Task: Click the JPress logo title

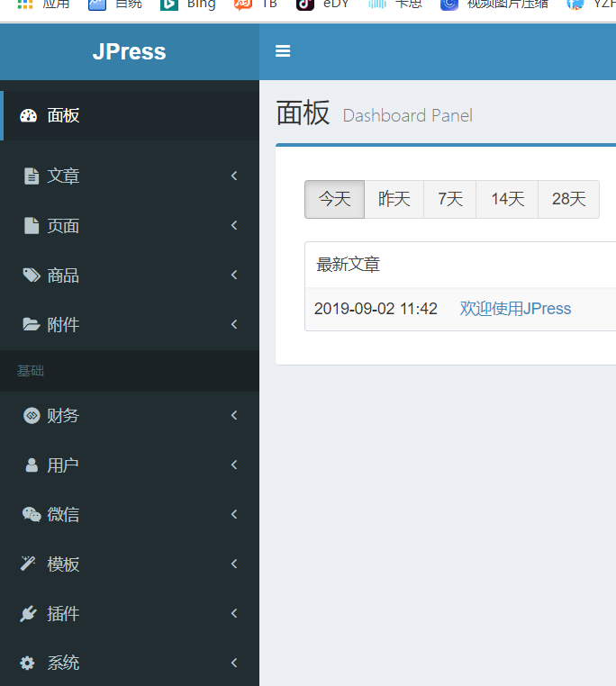Action: click(129, 51)
